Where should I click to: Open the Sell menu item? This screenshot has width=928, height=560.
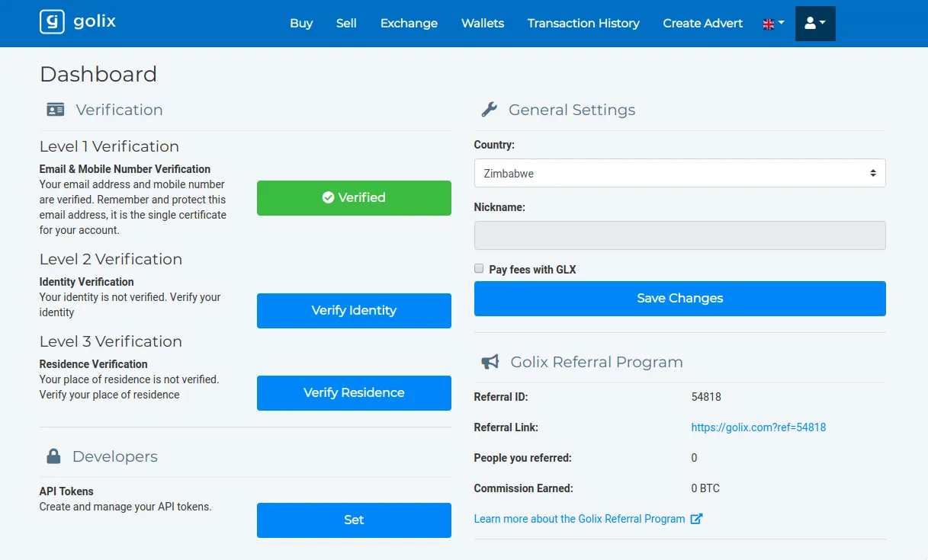tap(346, 24)
